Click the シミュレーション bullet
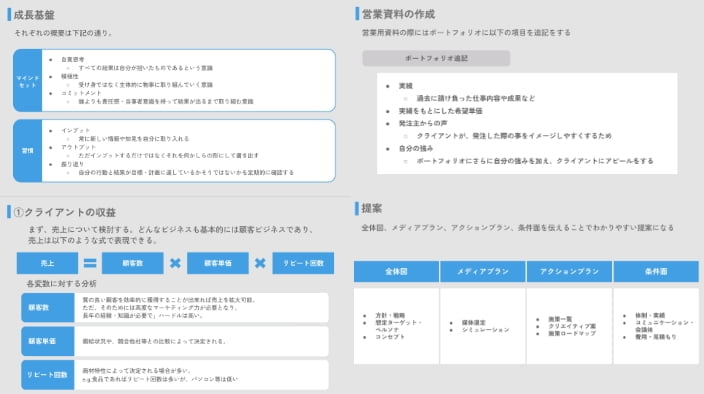 pos(486,330)
